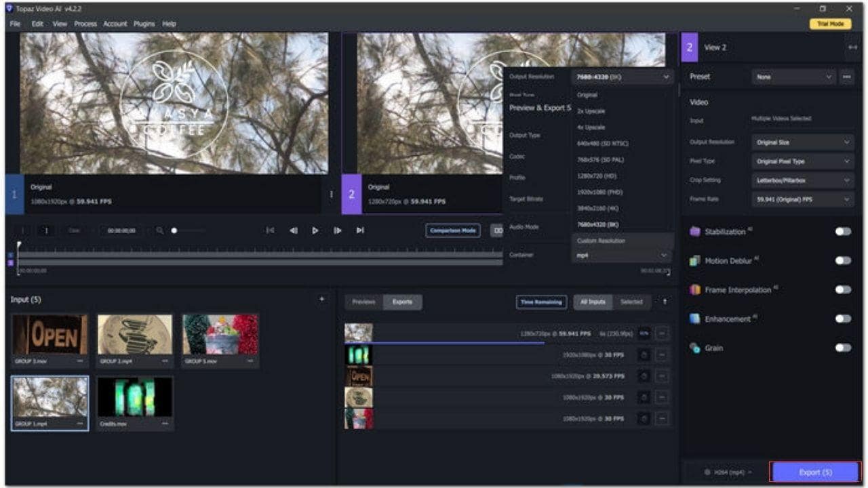Open the mp4 Container dropdown

coord(623,256)
